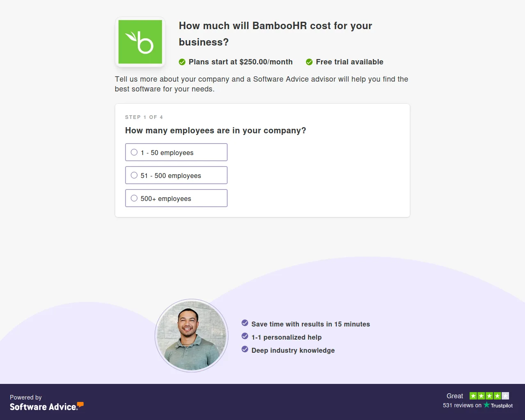
Task: Click the Software Advice logo
Action: [47, 406]
